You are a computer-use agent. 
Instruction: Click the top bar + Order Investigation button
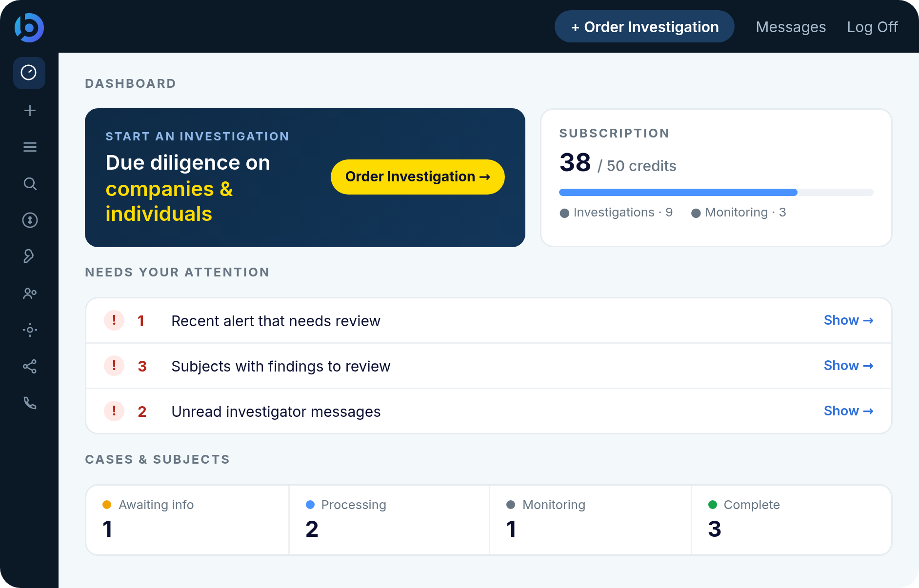(644, 27)
